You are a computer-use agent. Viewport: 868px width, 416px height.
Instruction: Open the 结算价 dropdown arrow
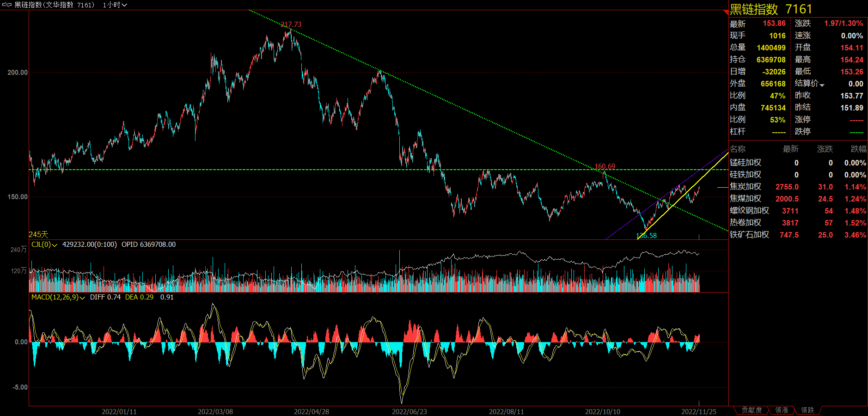coord(822,85)
